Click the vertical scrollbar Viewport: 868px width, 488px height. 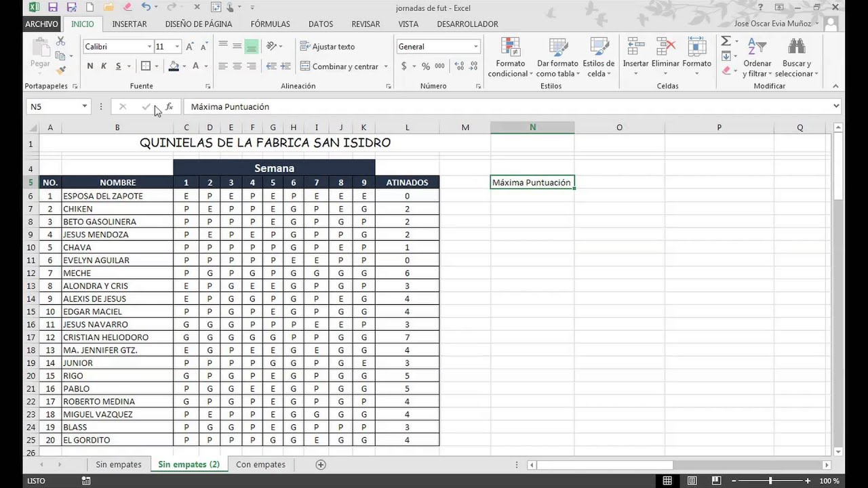pyautogui.click(x=838, y=290)
